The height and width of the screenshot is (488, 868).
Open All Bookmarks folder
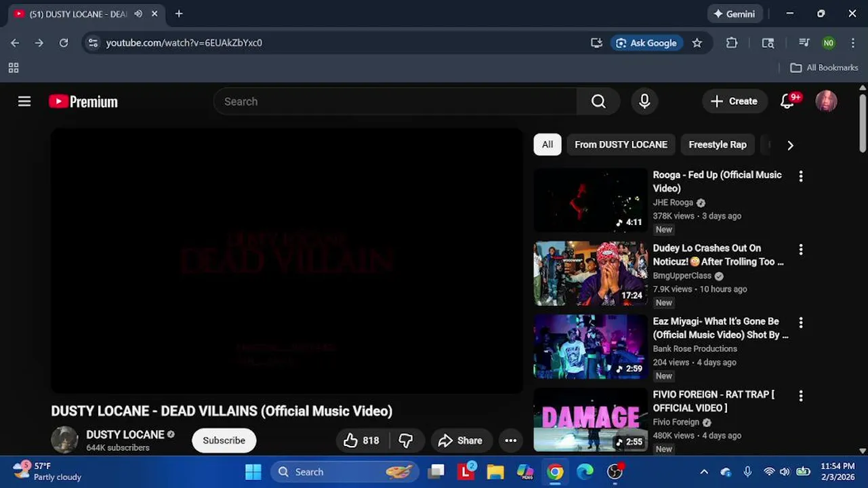[825, 68]
